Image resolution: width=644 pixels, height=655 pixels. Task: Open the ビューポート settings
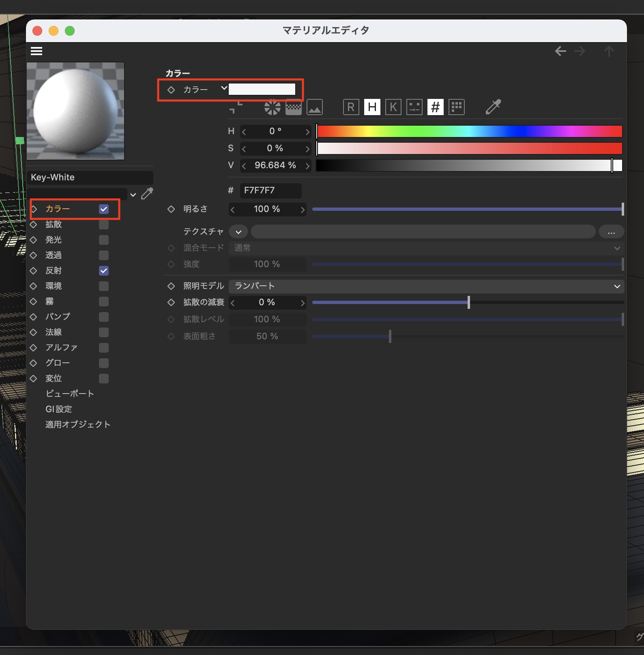coord(70,394)
